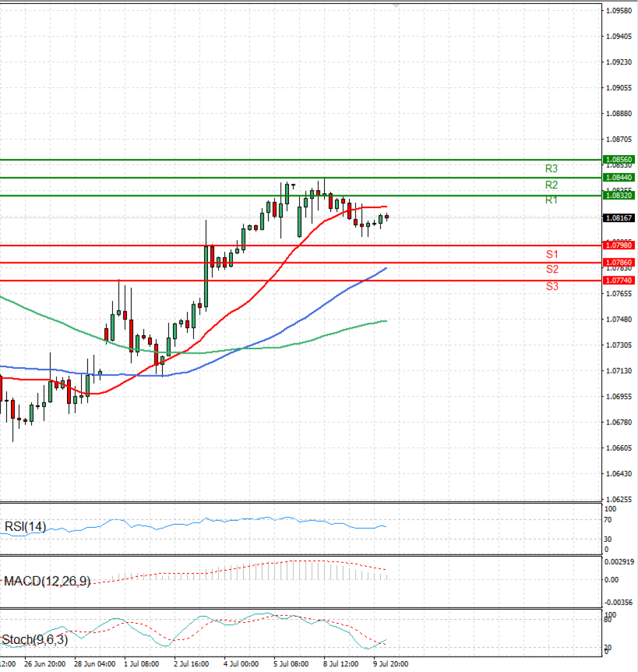
Task: Click the Stoch(9,6,3) indicator label
Action: coord(35,640)
